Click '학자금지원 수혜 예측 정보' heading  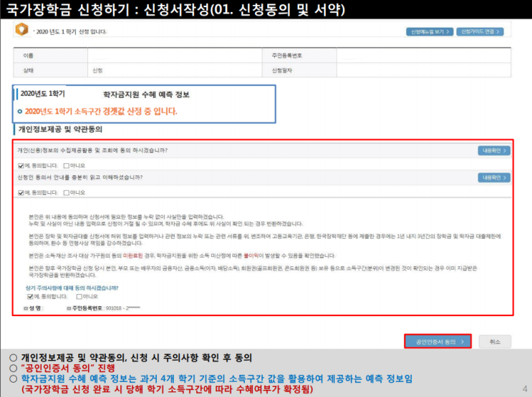(146, 95)
